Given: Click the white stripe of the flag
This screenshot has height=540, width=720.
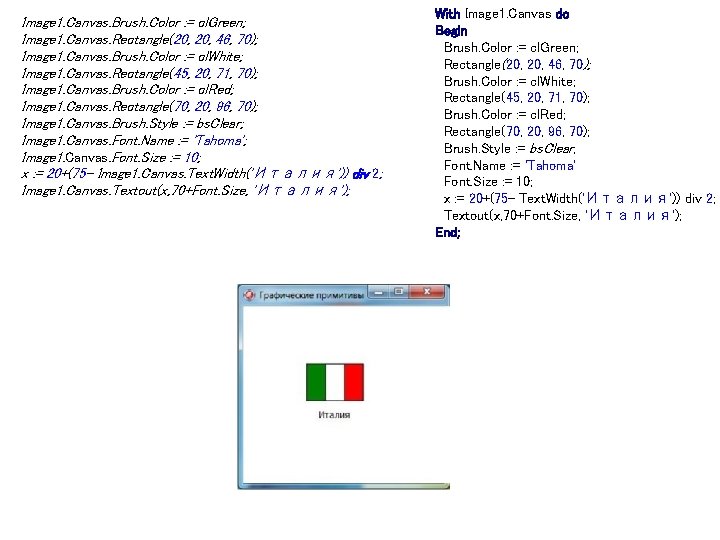Looking at the screenshot, I should (x=335, y=382).
